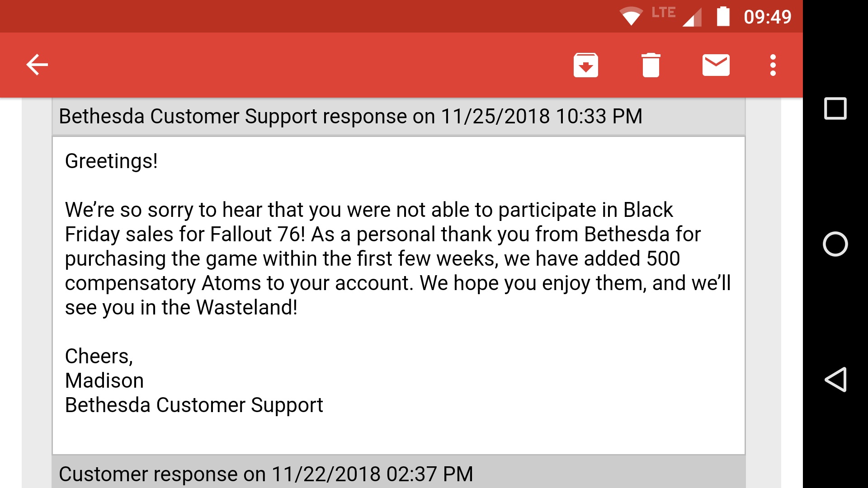Tap the "Greetings!" line
The image size is (868, 488).
coord(111,161)
